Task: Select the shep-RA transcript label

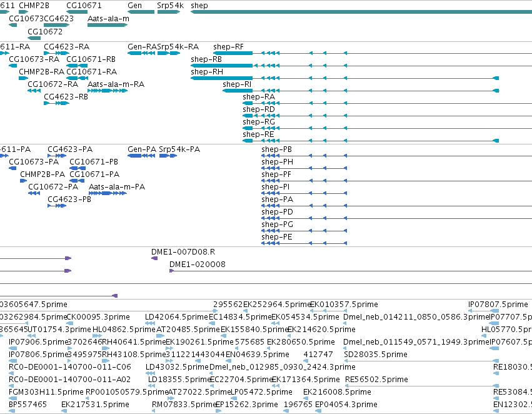Action: [x=259, y=97]
